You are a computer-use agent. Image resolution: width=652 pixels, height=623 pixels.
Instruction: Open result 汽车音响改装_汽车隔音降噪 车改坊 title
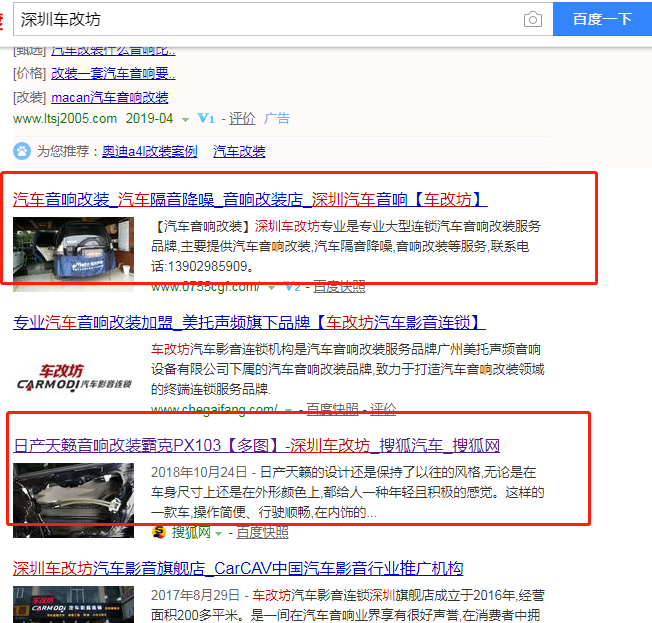250,200
